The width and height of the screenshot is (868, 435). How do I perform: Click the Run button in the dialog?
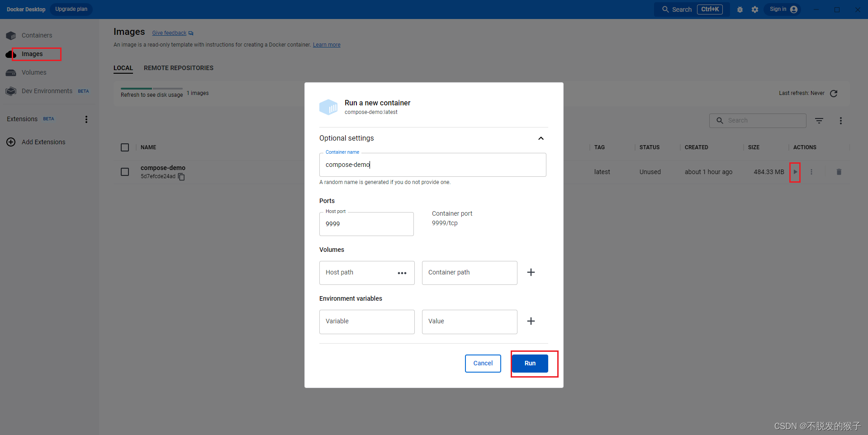530,363
